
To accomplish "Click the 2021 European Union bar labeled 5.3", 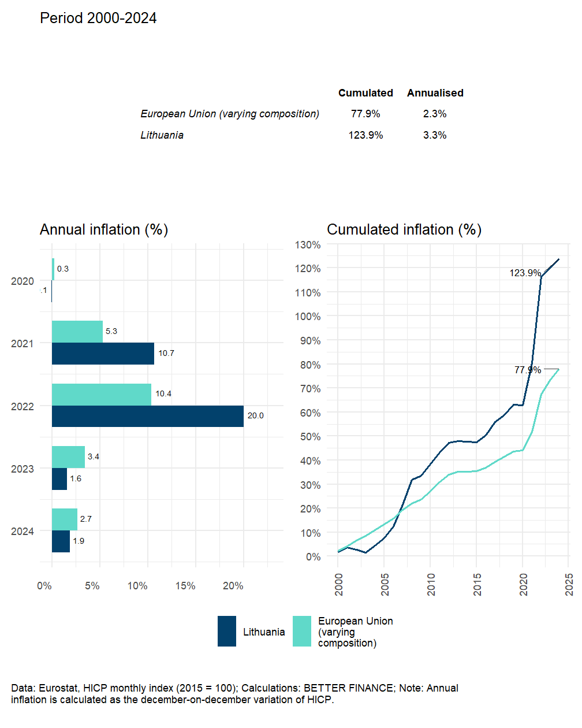I will 77,332.
